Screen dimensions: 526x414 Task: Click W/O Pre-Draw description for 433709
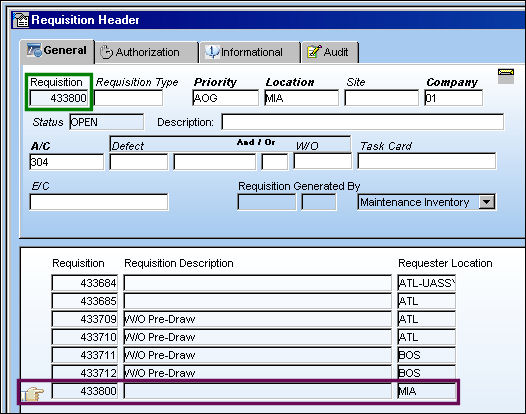258,319
